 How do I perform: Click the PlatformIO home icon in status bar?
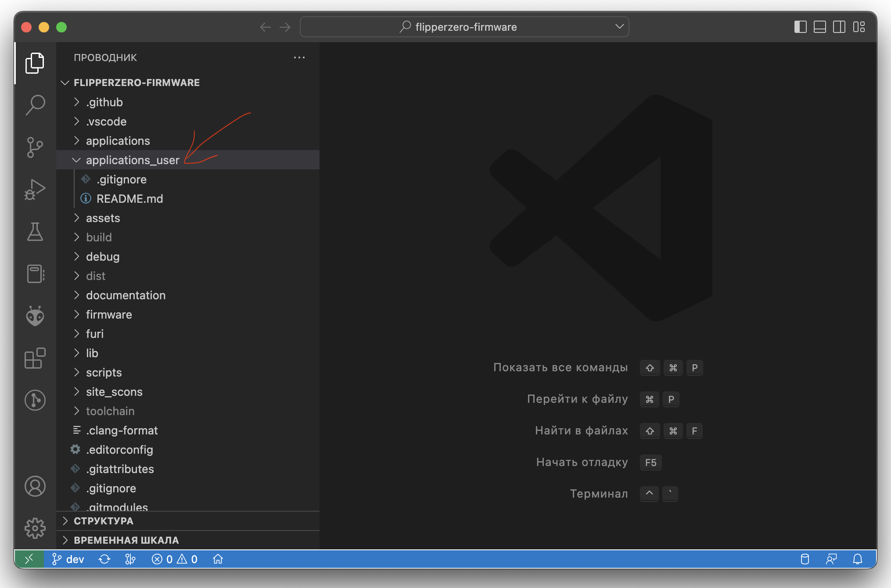218,559
